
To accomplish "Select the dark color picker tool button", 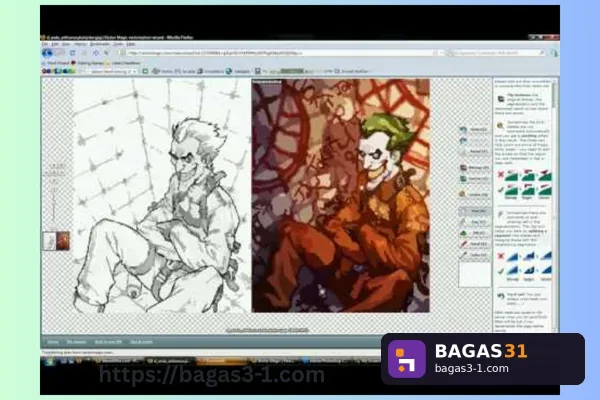I will click(474, 255).
